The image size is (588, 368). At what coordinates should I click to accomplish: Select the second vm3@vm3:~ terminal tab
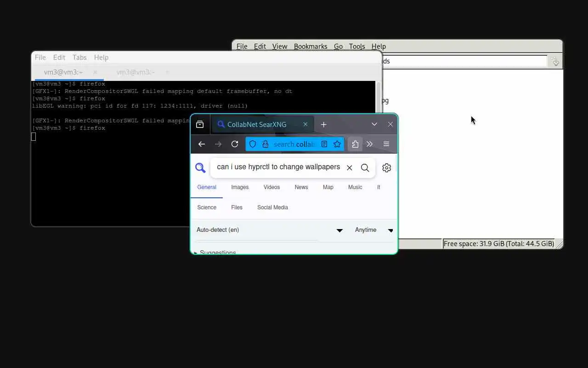136,72
